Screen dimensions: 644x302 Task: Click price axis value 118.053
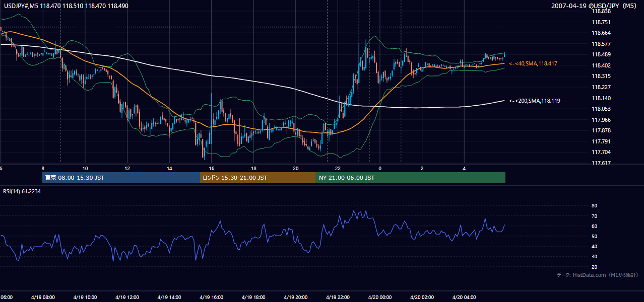601,109
